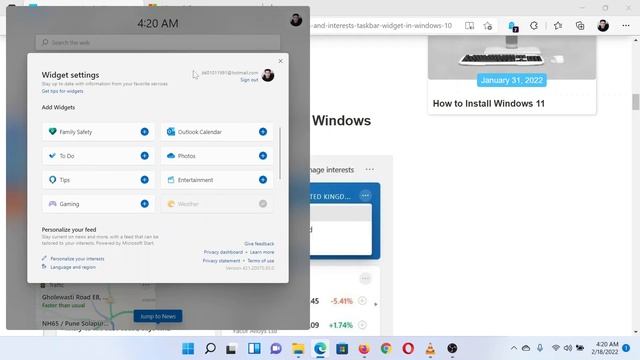Open the Privacy dashboard link
The height and width of the screenshot is (360, 640).
point(223,252)
